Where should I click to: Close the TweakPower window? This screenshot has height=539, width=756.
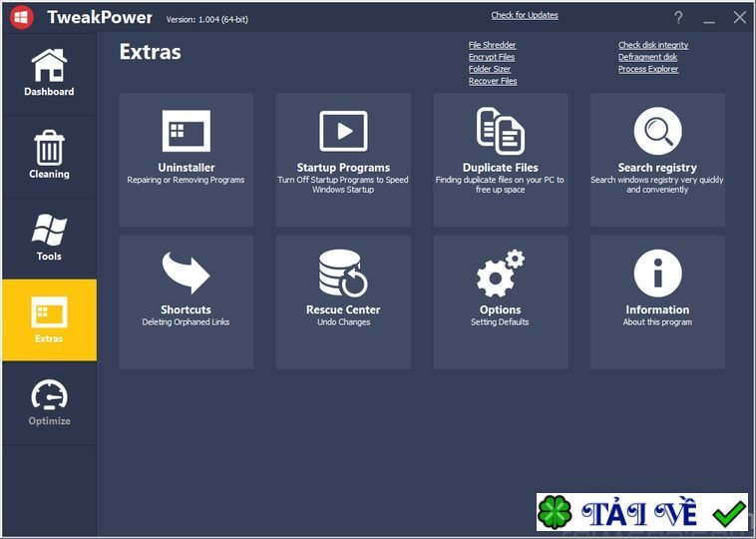coord(740,18)
